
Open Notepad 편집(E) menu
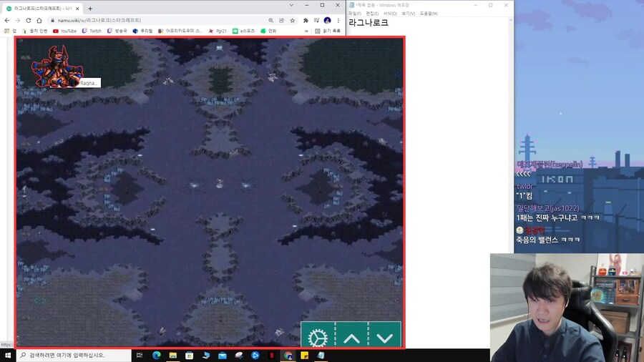click(x=372, y=14)
